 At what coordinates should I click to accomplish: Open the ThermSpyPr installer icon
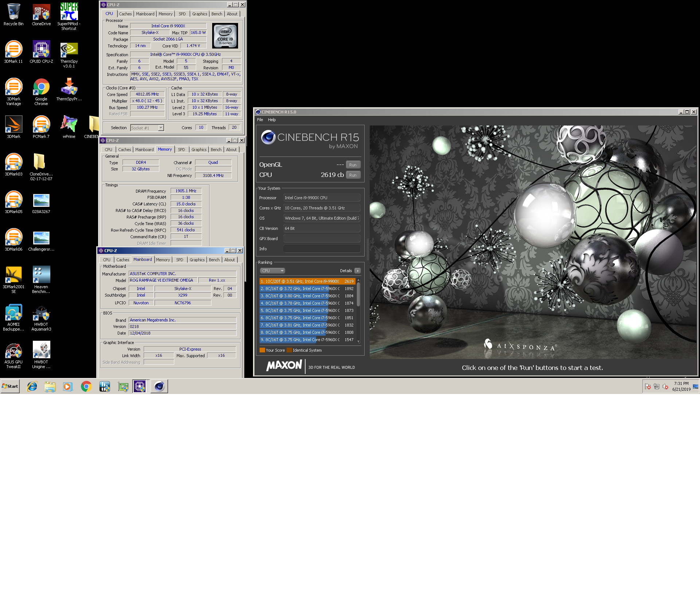tap(69, 90)
